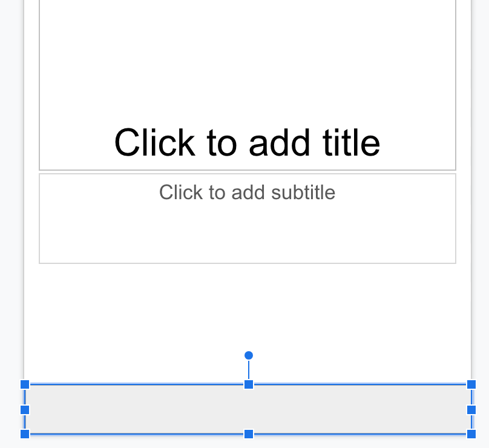Click the 'Click to add title' placeholder text
489x448 pixels.
247,143
